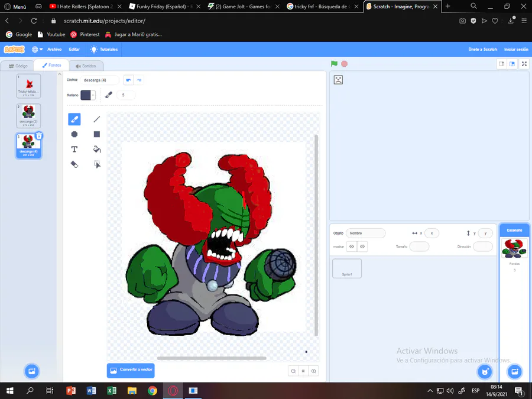Select the TrickyHelldo backdrop thumbnail
The image size is (532, 399).
(28, 86)
